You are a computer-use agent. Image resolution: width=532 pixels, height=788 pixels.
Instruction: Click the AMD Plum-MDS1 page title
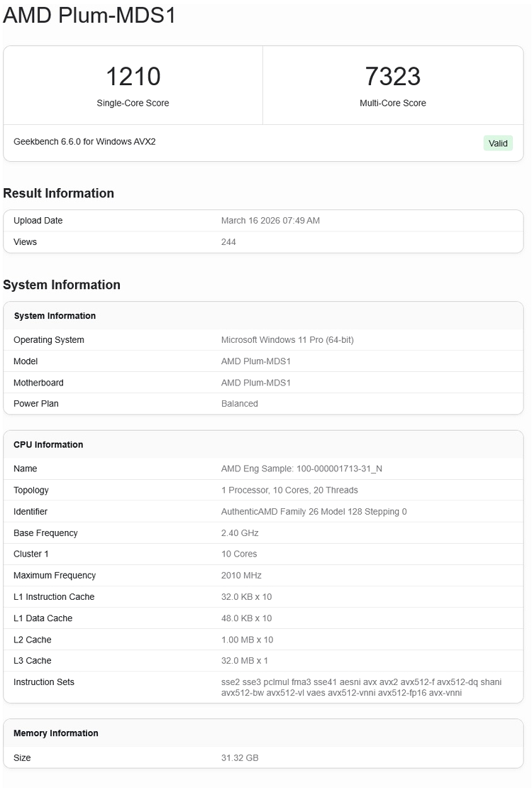click(x=89, y=16)
